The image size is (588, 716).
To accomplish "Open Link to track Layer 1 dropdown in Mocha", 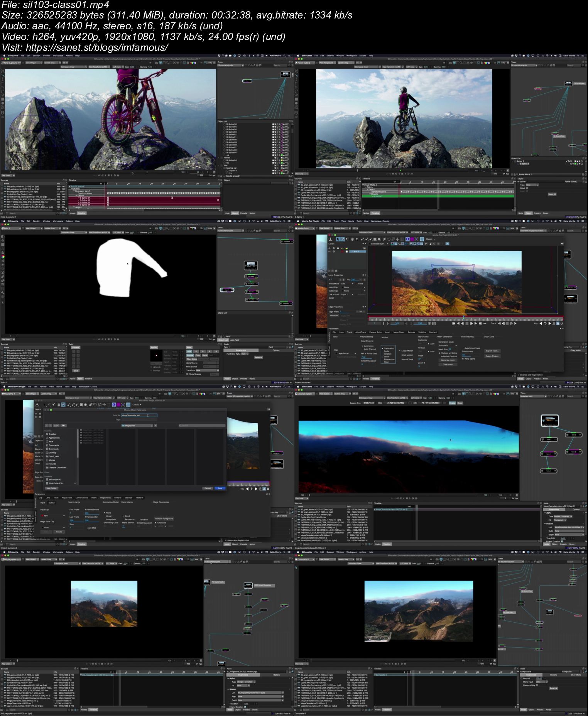I will (x=347, y=294).
